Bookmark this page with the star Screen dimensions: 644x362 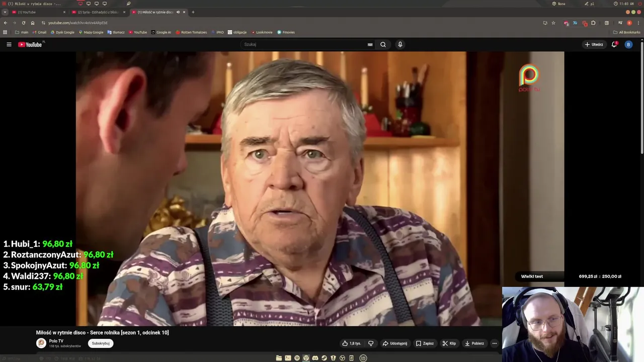[x=553, y=23]
